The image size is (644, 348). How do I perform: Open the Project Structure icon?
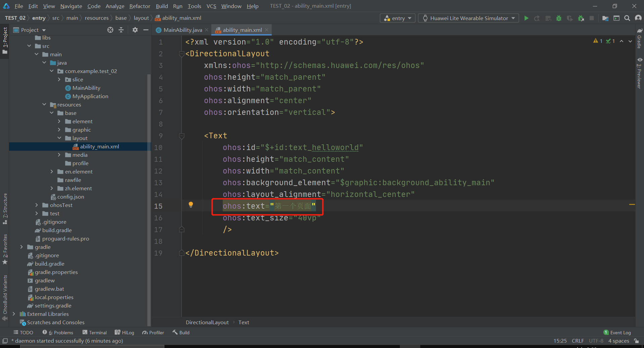(x=605, y=18)
